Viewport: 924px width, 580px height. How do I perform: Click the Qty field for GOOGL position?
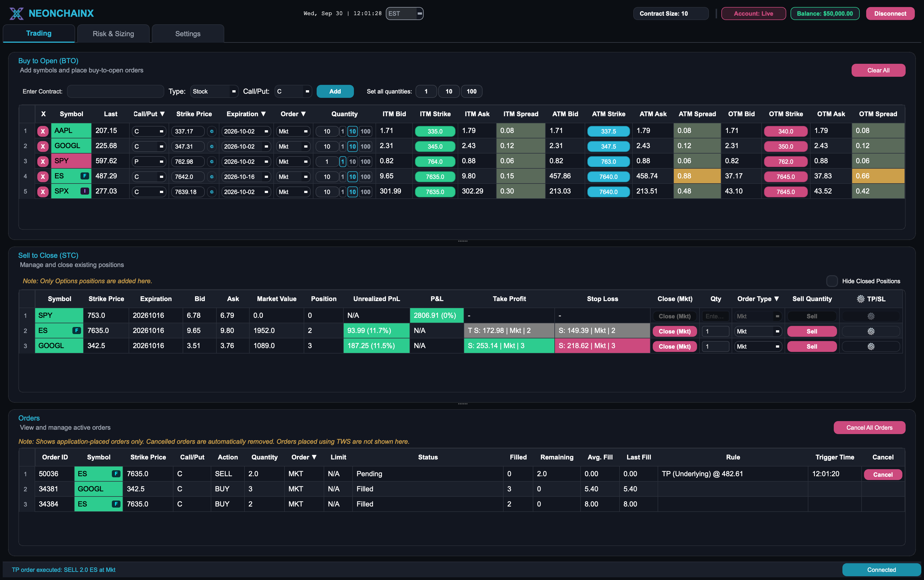click(x=715, y=346)
